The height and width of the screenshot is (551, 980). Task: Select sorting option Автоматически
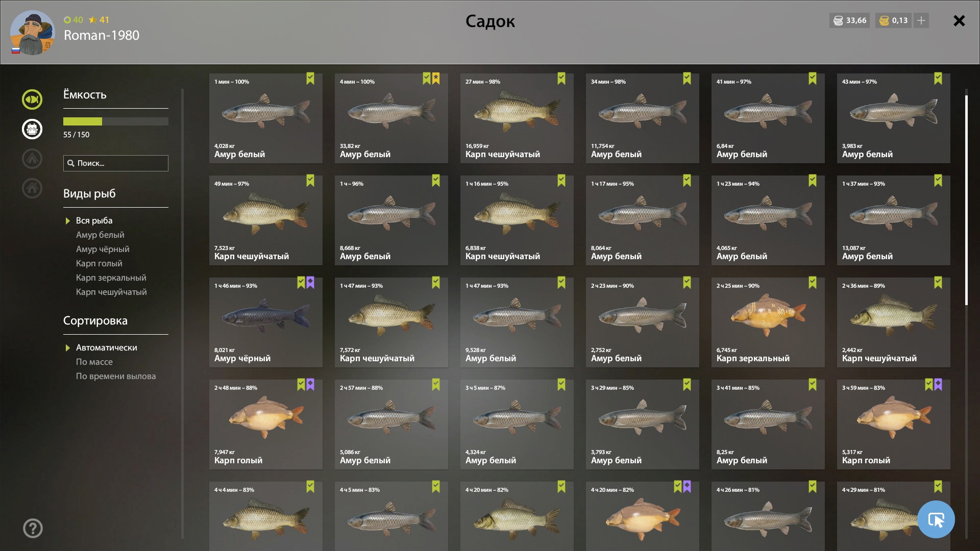[106, 347]
